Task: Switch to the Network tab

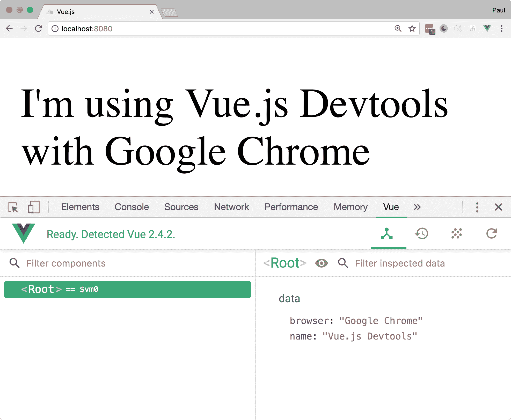Action: tap(231, 207)
